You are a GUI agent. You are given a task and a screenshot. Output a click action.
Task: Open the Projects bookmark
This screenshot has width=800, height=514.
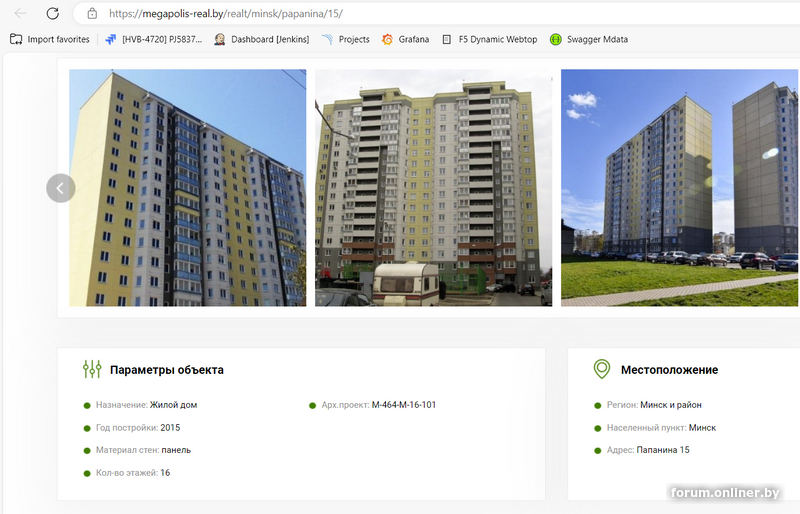[x=345, y=39]
